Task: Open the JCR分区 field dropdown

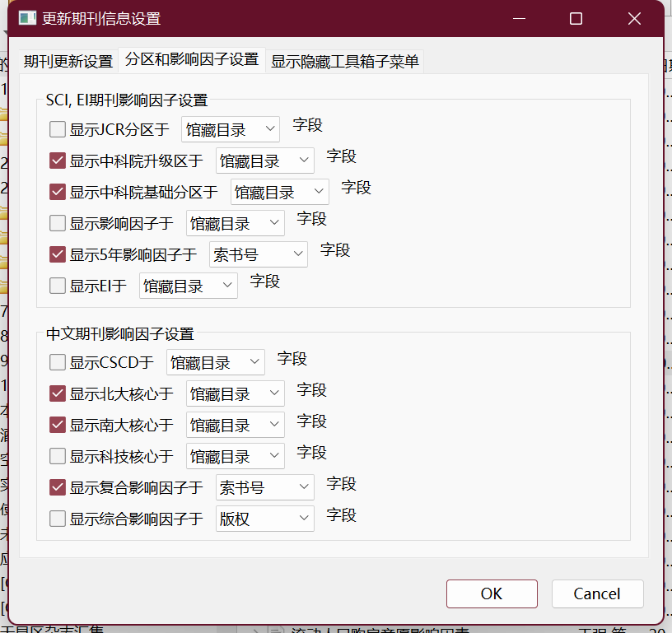Action: coord(231,129)
